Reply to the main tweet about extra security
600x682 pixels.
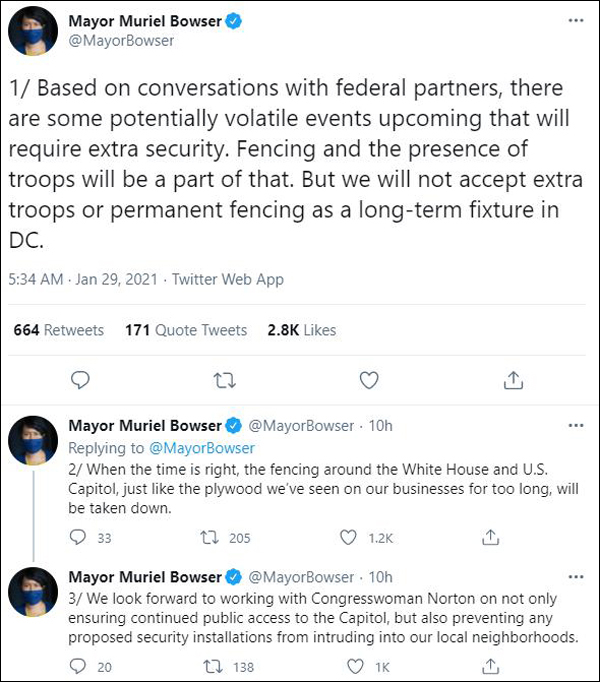[82, 379]
